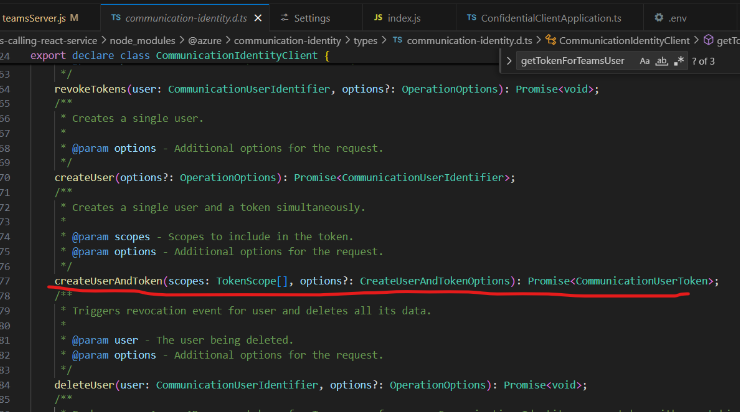Click the method cube icon in breadcrumb
The width and height of the screenshot is (740, 412).
pos(708,40)
